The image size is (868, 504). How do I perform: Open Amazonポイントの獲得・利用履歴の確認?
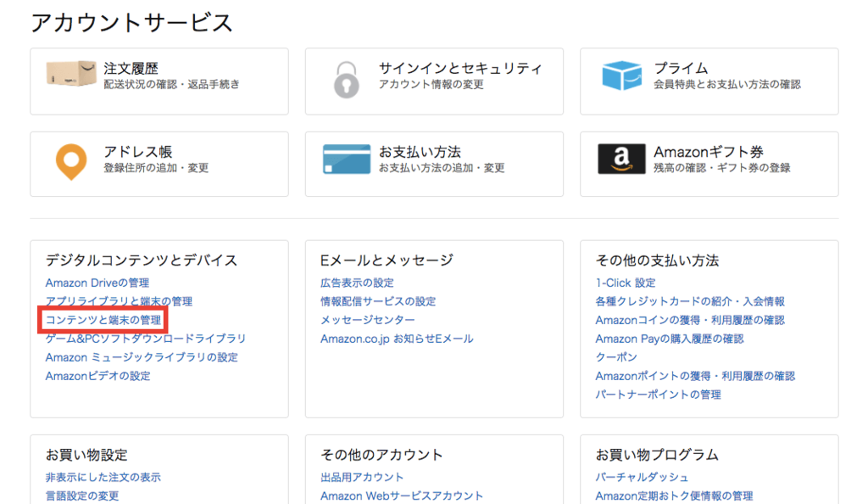click(695, 376)
